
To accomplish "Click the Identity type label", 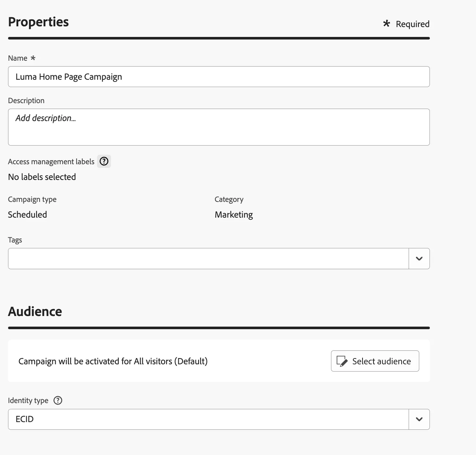I will tap(28, 401).
